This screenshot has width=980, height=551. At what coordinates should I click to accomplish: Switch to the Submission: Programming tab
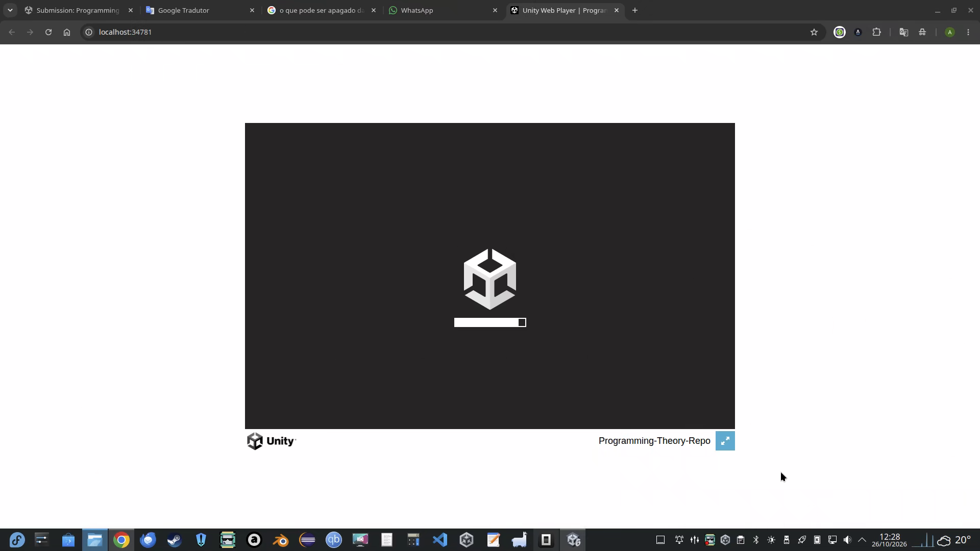click(79, 10)
